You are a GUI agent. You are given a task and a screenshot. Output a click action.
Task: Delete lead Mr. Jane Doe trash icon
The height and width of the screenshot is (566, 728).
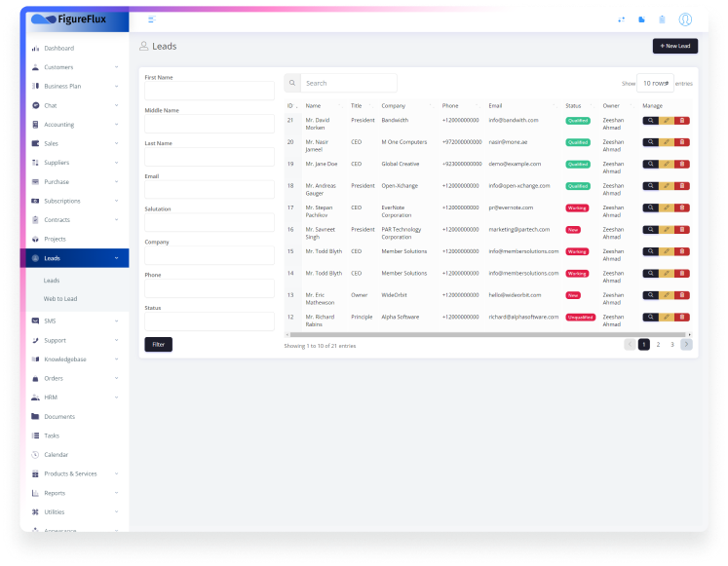click(681, 165)
